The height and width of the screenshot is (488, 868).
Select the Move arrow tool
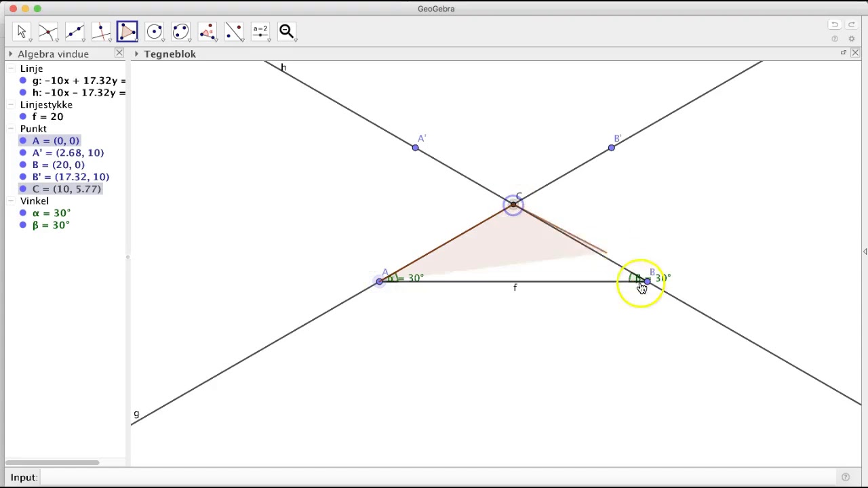(21, 31)
